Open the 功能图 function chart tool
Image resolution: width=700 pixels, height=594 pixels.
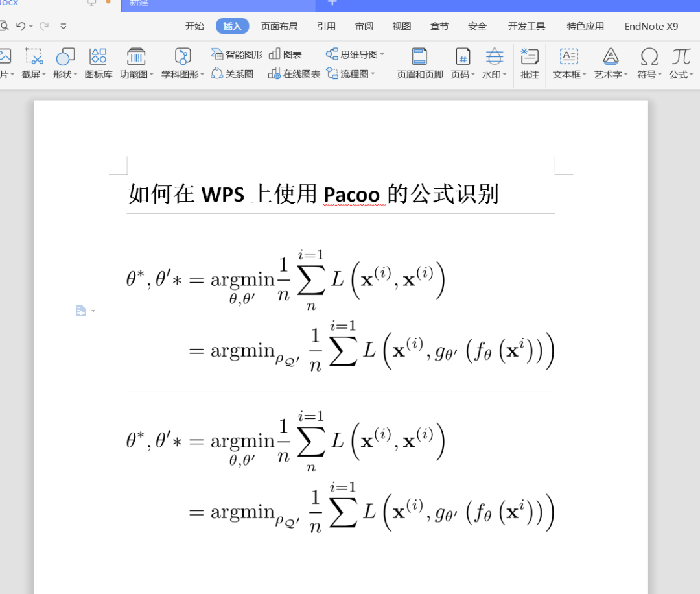point(136,64)
